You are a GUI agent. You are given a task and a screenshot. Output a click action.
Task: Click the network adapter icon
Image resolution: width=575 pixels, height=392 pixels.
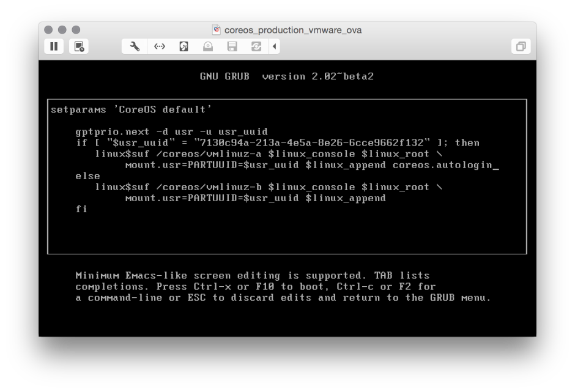point(159,46)
